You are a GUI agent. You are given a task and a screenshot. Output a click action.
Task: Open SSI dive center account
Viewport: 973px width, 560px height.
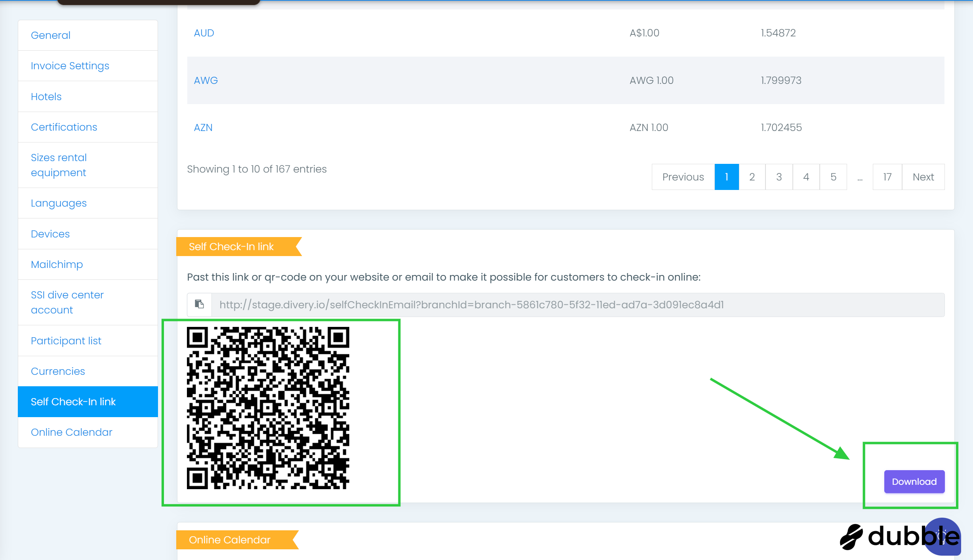pos(67,302)
